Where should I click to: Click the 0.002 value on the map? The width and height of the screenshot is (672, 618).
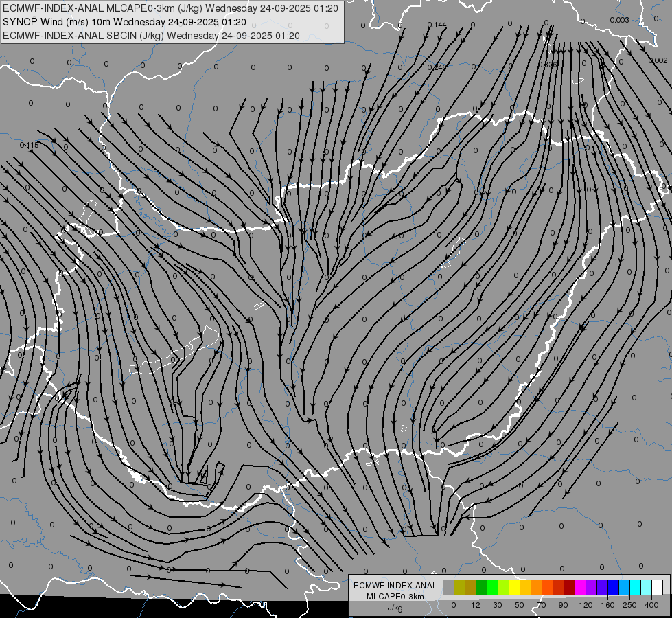658,60
